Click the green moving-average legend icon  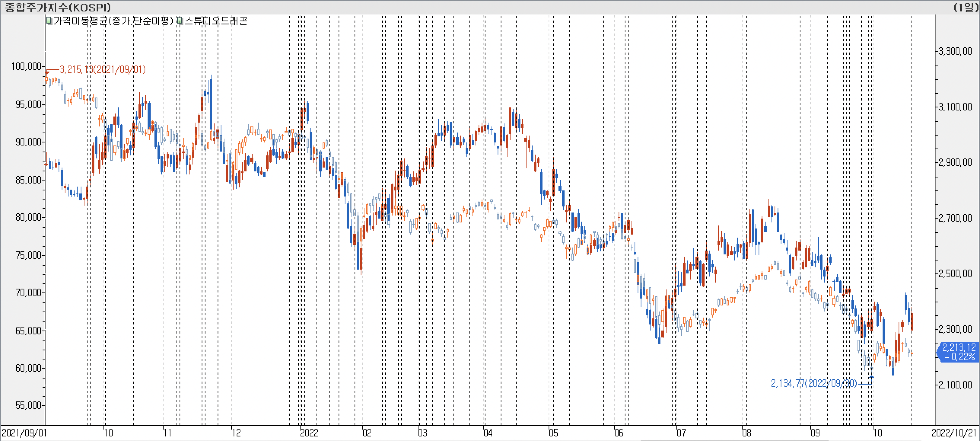(x=49, y=21)
